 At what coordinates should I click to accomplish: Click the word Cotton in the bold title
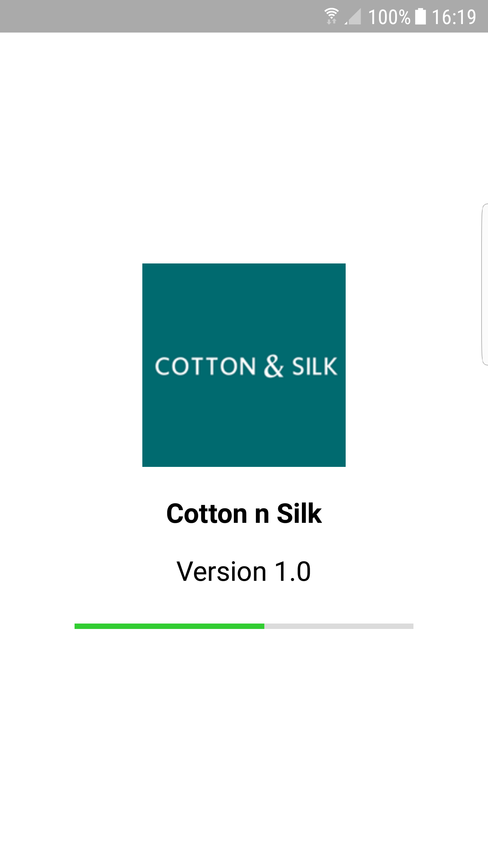pyautogui.click(x=207, y=513)
